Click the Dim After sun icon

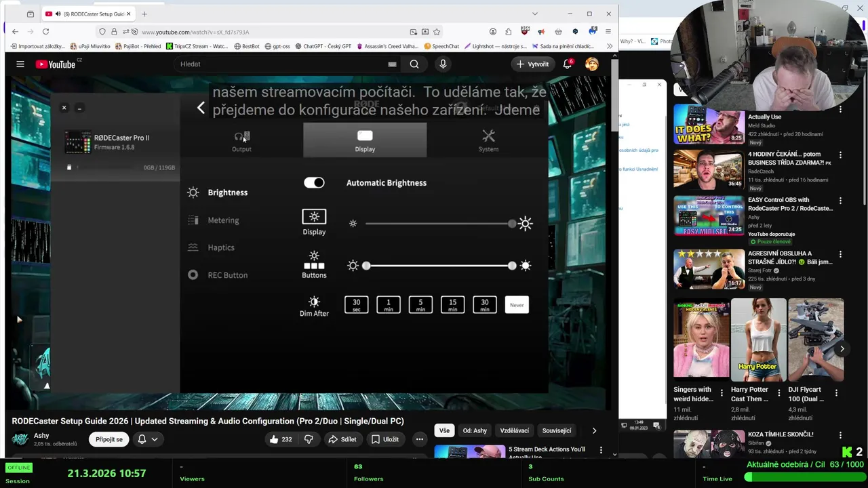(x=314, y=302)
